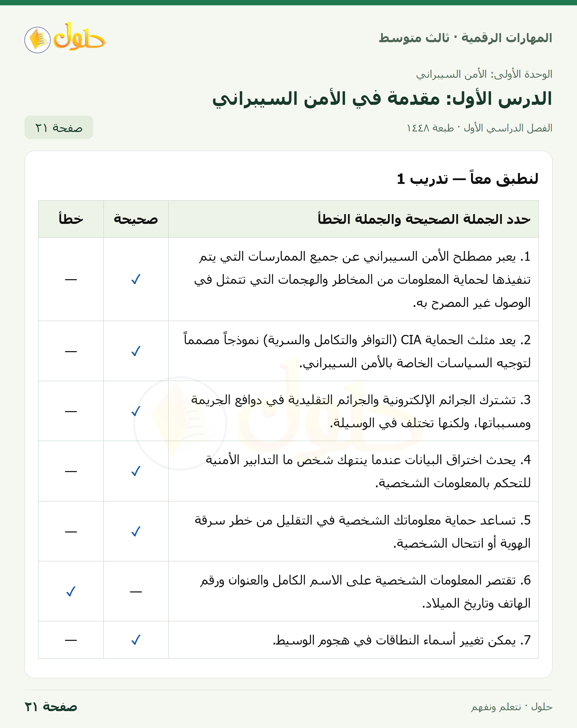This screenshot has width=577, height=728.
Task: Click title الدرس الأول: مقدمة في الأمن السيبراني
Action: 382,99
